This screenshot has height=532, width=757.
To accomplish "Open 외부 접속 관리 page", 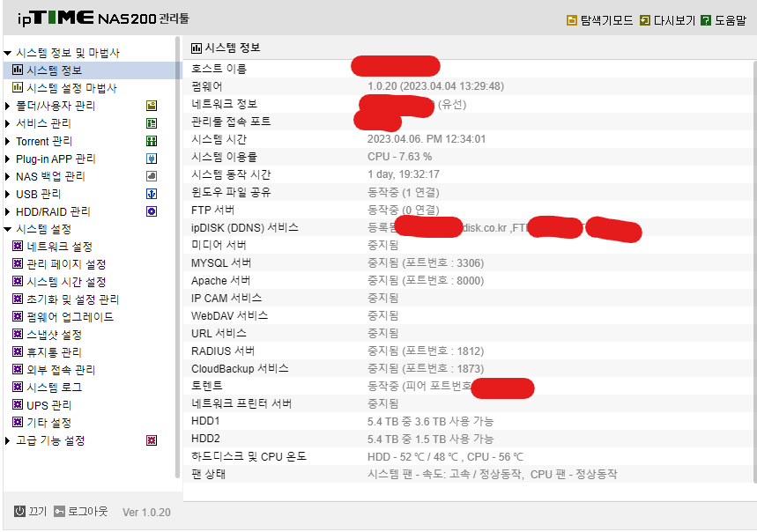I will click(61, 370).
